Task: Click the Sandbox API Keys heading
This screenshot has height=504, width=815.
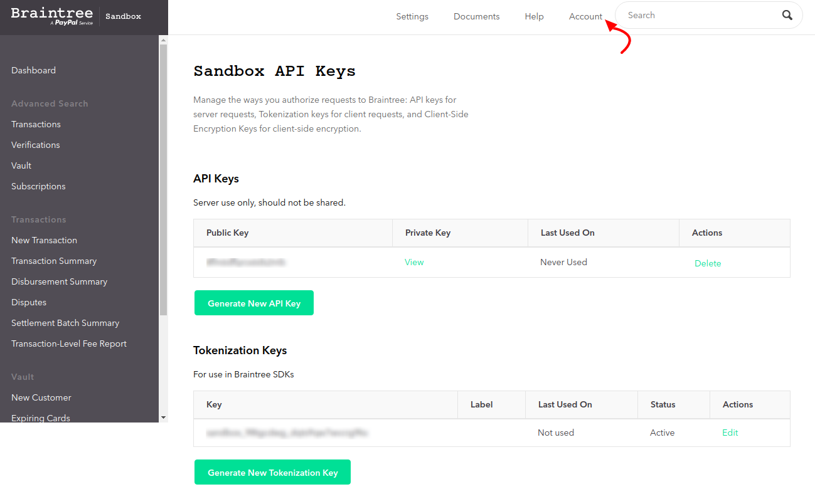Action: click(274, 71)
